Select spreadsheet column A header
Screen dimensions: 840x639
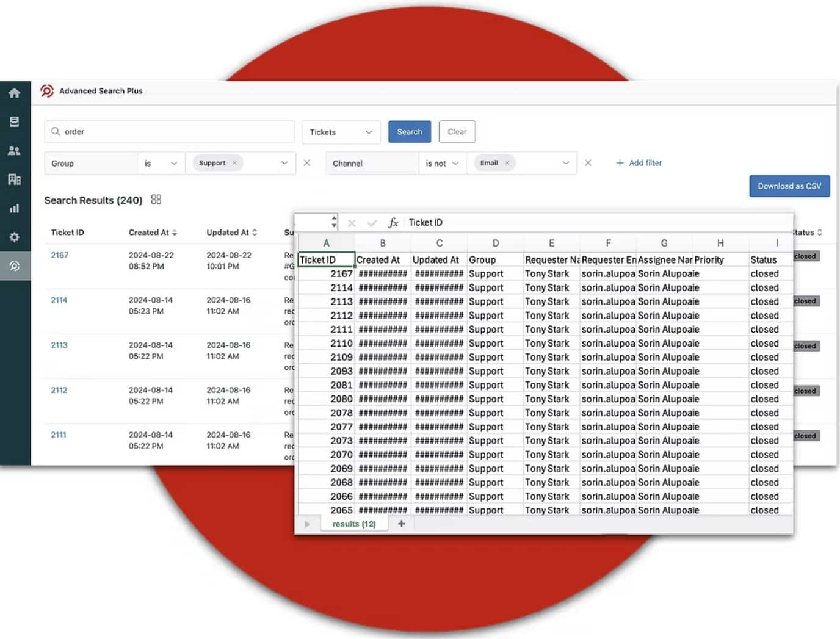point(327,243)
